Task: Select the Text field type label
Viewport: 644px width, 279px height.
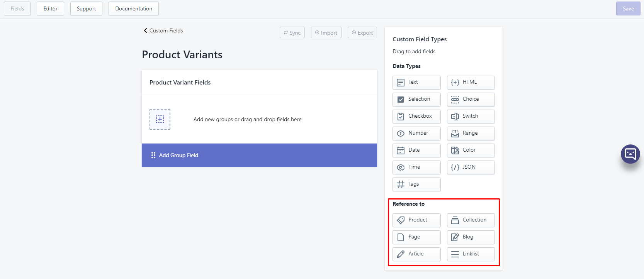Action: 413,82
